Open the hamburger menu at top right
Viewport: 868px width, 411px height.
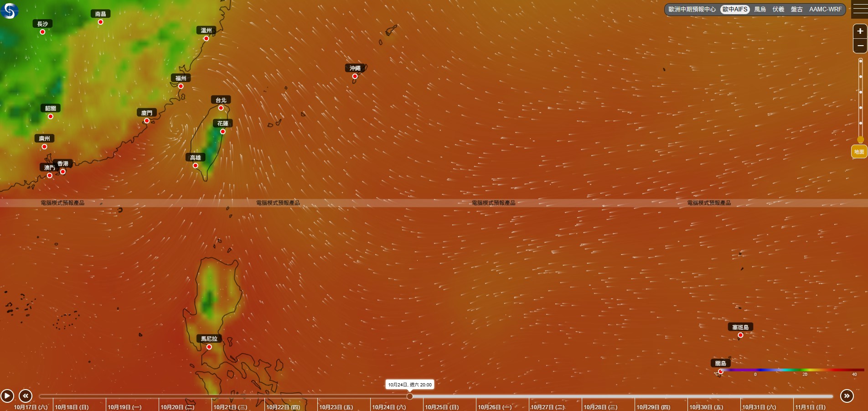click(x=860, y=9)
